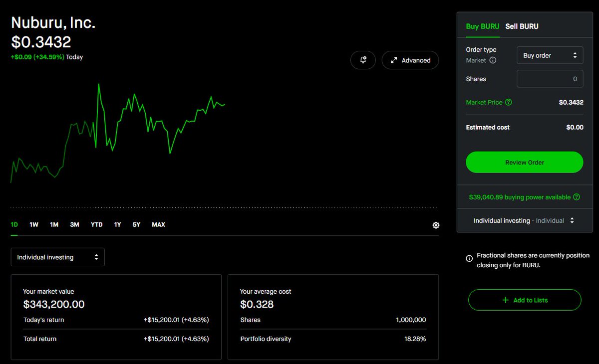Image resolution: width=599 pixels, height=364 pixels.
Task: Select the MAX chart range
Action: coord(158,225)
